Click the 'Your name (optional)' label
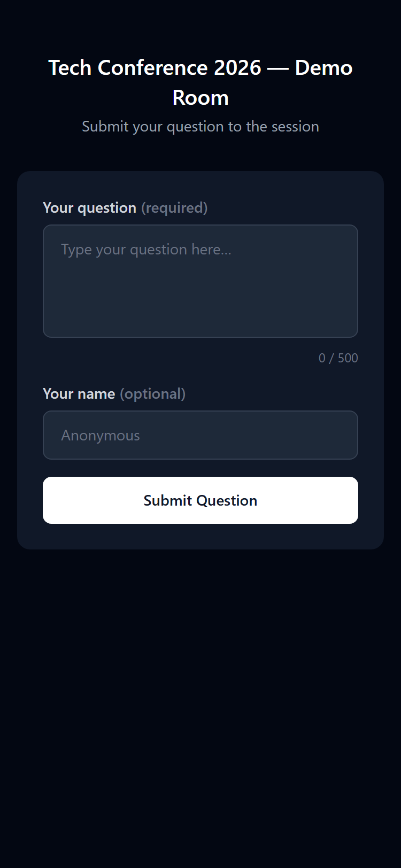 click(114, 394)
